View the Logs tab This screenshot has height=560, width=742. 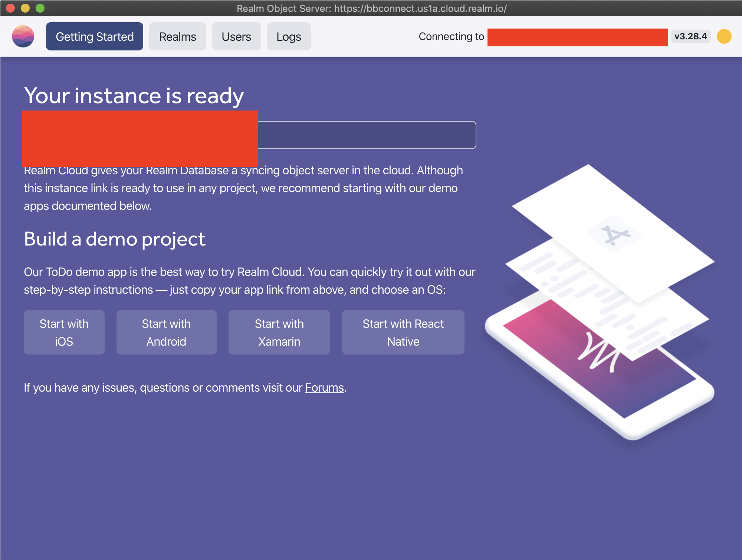point(289,36)
